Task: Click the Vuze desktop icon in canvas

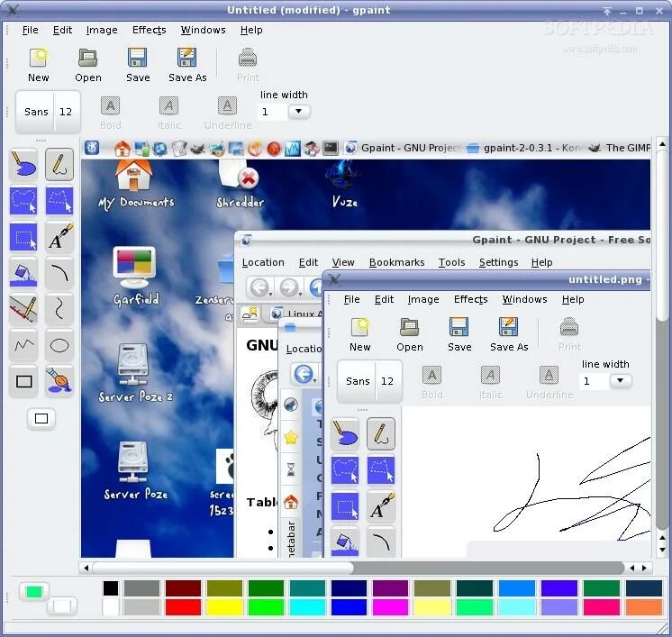Action: pyautogui.click(x=344, y=186)
